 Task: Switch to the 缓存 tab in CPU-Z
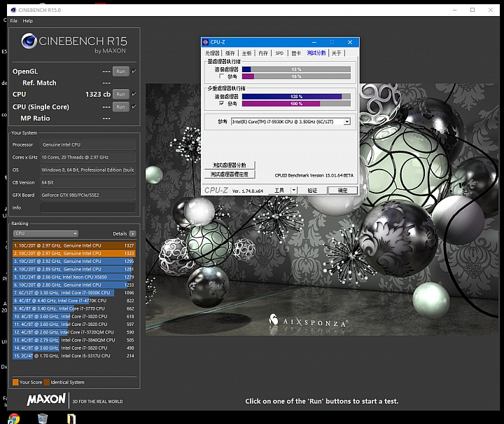[230, 53]
